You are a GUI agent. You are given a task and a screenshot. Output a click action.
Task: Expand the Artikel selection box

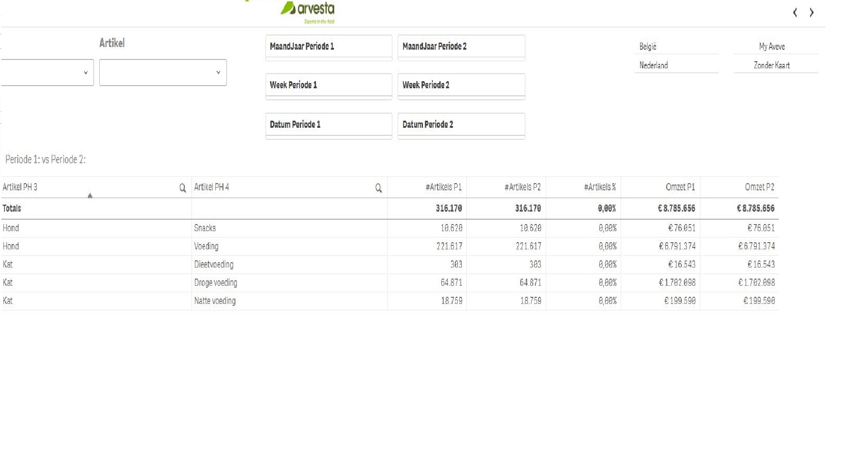tap(162, 72)
